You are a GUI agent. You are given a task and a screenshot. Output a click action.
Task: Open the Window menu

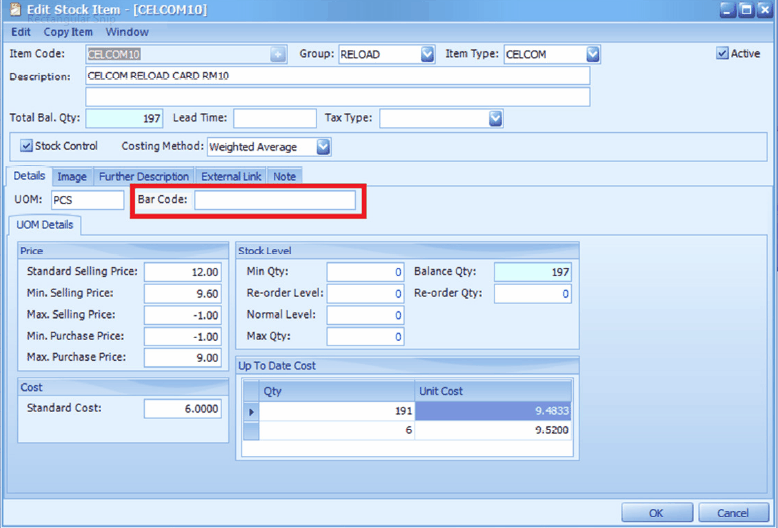[x=127, y=32]
